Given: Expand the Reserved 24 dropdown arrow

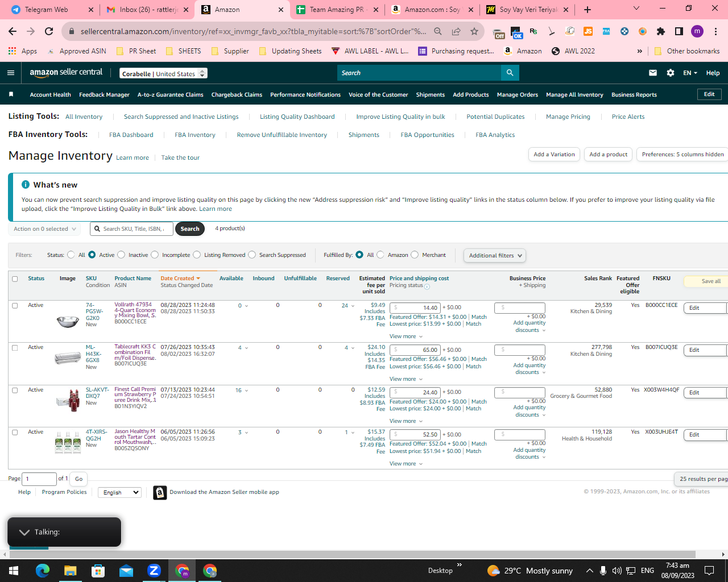Looking at the screenshot, I should tap(353, 306).
